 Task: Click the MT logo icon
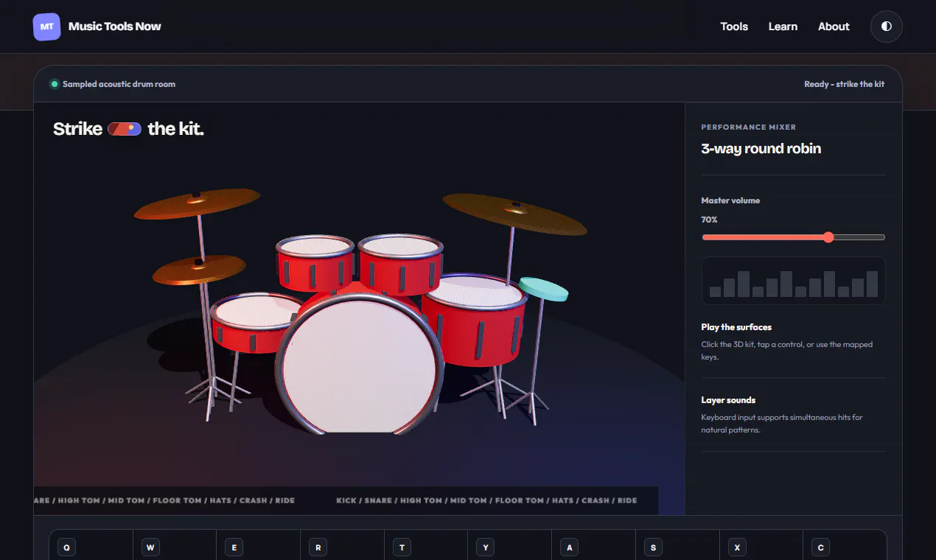tap(46, 27)
